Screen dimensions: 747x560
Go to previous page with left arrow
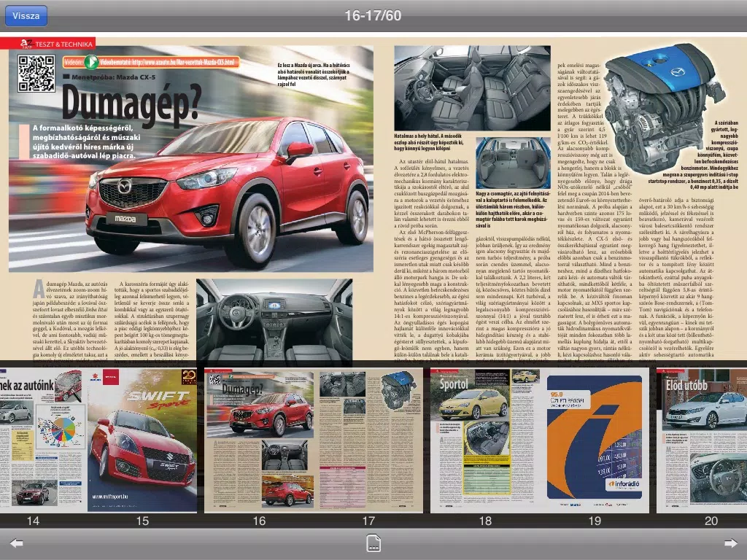point(16,543)
